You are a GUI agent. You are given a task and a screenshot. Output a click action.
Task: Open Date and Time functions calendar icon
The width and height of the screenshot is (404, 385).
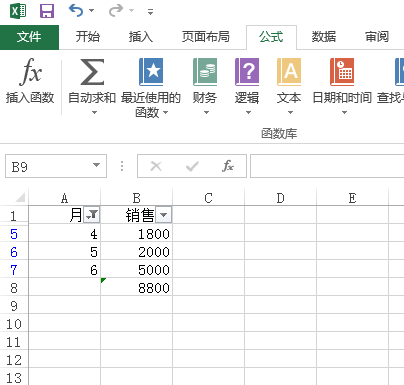342,72
